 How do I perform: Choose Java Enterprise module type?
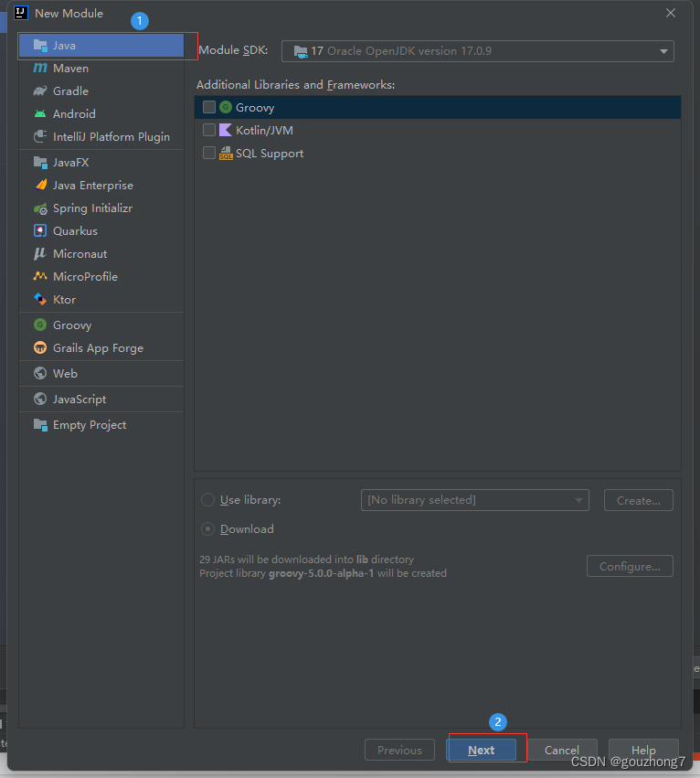tap(101, 185)
